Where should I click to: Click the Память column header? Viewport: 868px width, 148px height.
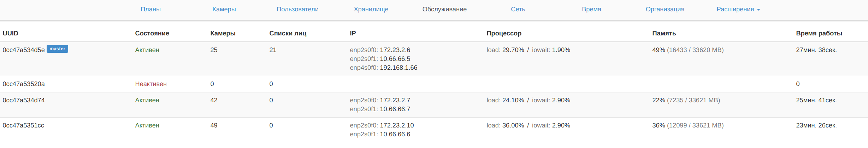[664, 33]
